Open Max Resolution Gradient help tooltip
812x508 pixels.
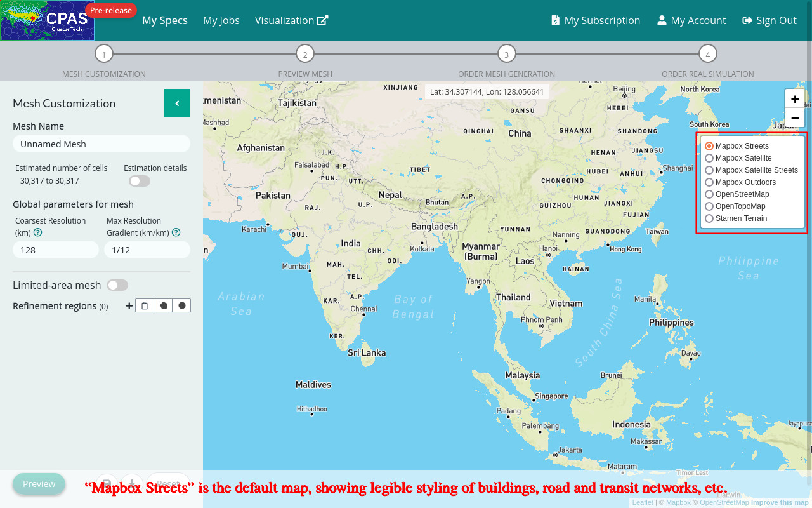tap(176, 232)
